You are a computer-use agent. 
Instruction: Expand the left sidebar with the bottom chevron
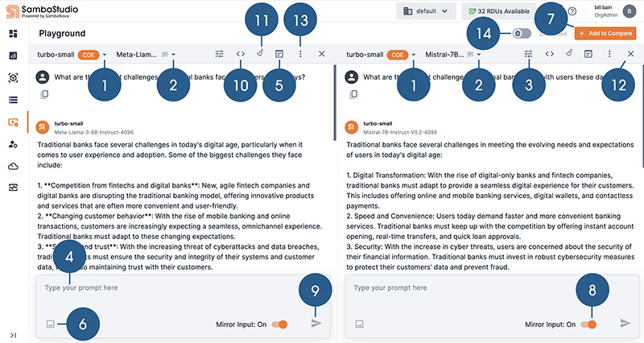[x=13, y=335]
